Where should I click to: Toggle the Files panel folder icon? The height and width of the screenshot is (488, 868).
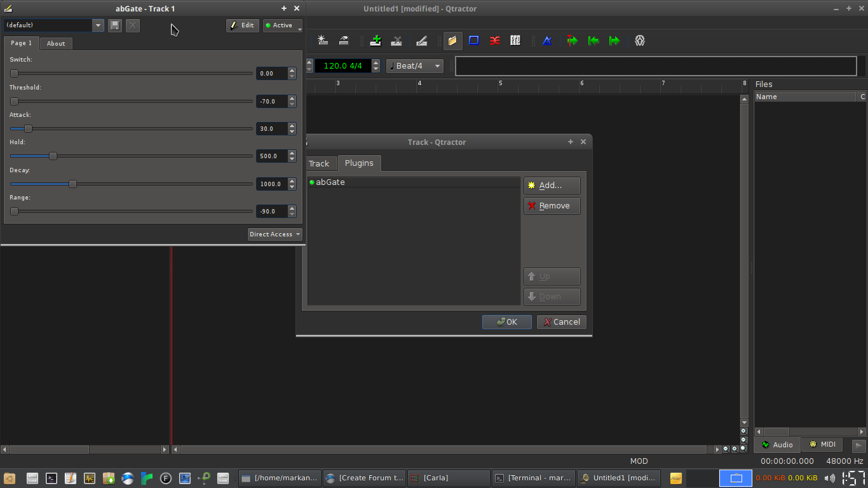coord(452,41)
